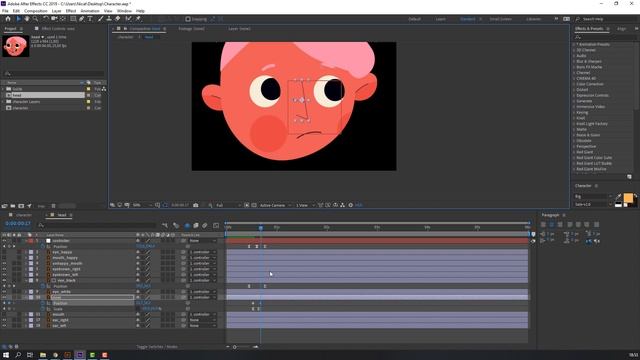This screenshot has width=640, height=360.
Task: Select the Clone Stamp tool
Action: [109, 19]
